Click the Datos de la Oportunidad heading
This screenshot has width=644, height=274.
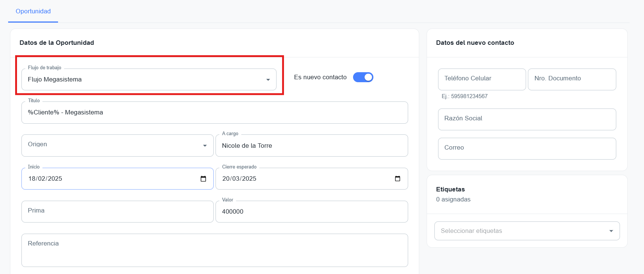coord(57,43)
